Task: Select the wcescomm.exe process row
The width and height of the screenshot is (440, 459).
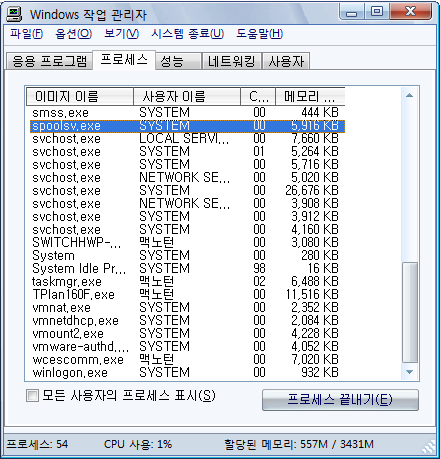Action: pos(186,360)
